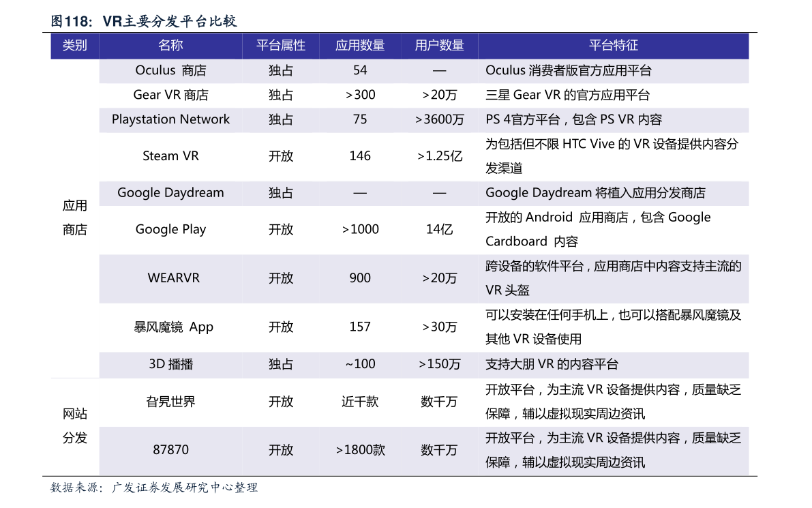Select the 3D 播播 name cell

coord(170,364)
